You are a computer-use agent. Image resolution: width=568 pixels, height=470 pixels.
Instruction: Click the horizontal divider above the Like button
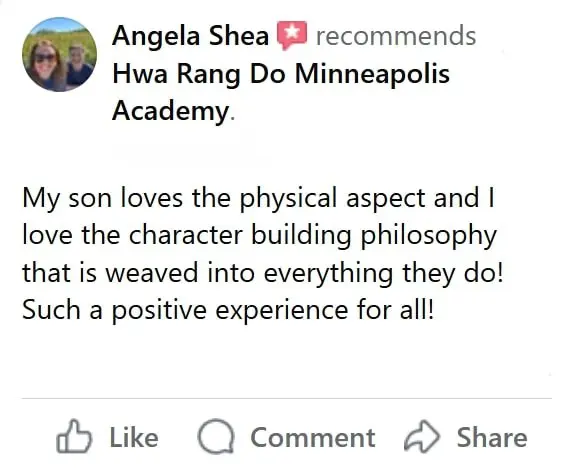point(287,398)
